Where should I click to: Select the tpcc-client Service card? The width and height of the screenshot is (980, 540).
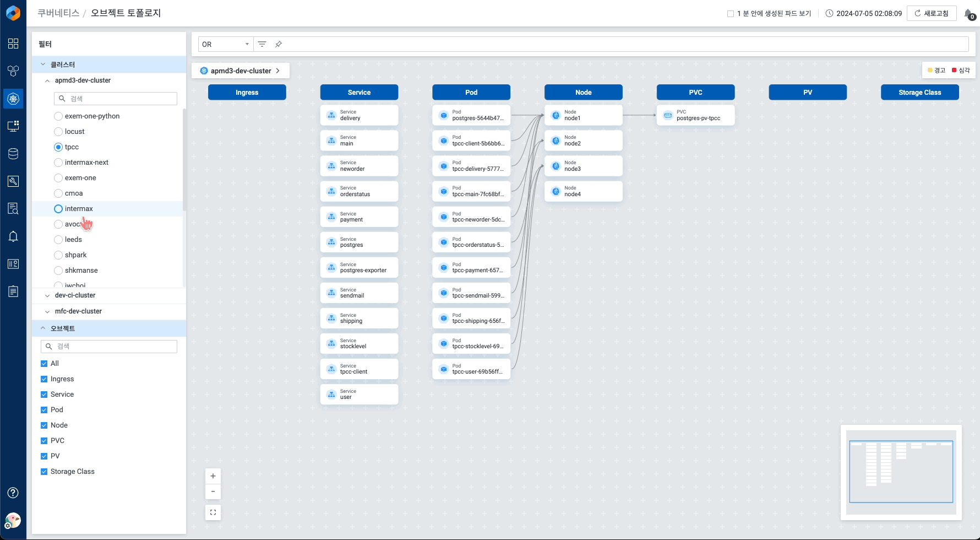coord(359,369)
